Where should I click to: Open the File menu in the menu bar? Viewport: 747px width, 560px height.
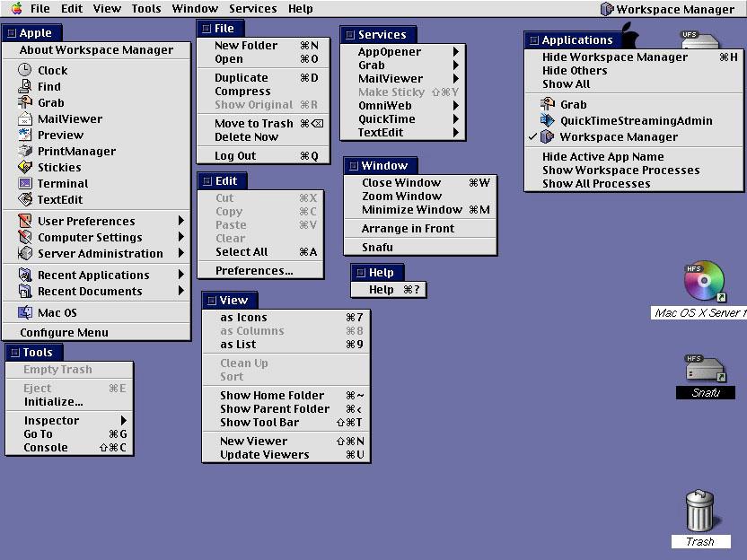40,9
